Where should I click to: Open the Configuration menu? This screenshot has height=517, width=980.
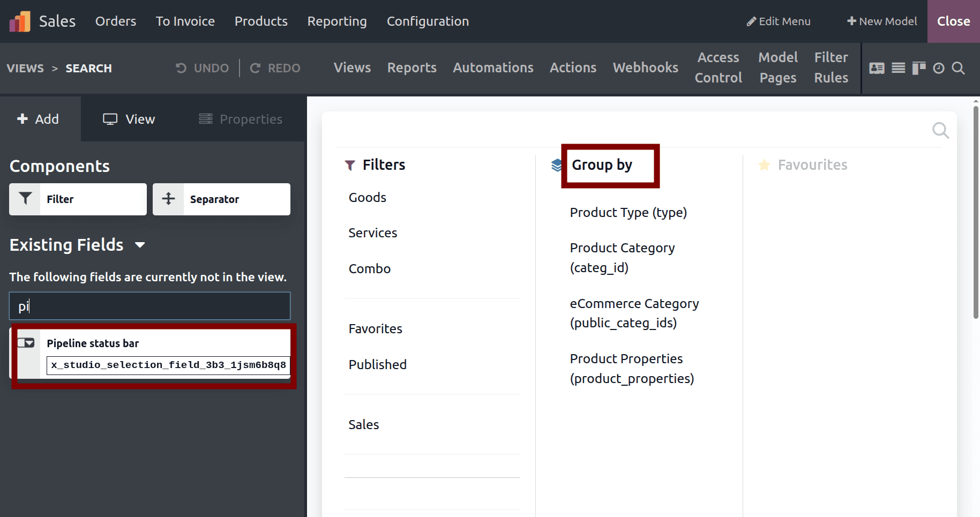(x=428, y=21)
